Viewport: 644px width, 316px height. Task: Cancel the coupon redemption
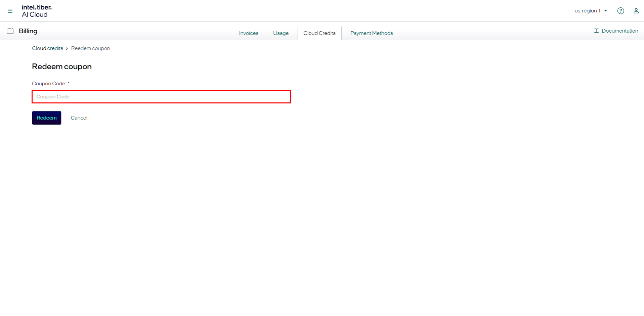pos(79,118)
